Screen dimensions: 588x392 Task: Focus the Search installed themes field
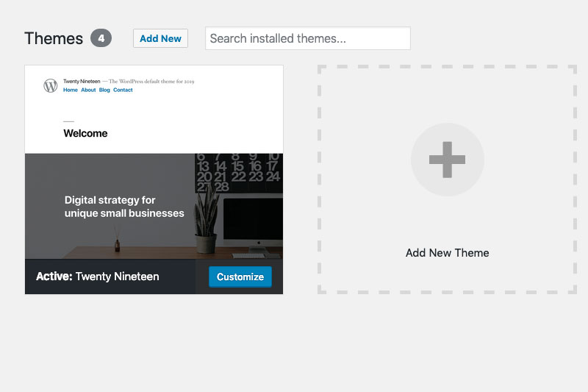tap(307, 38)
